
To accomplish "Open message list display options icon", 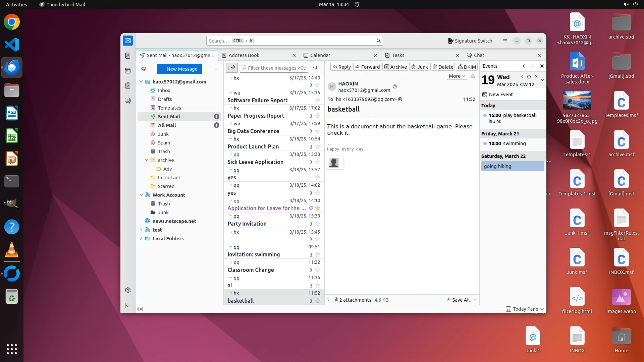I will pyautogui.click(x=315, y=68).
